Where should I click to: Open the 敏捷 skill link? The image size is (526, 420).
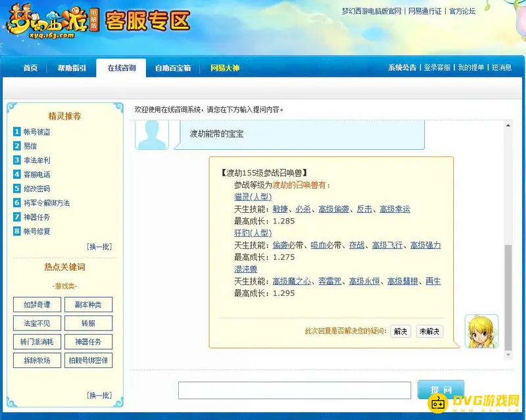click(280, 209)
